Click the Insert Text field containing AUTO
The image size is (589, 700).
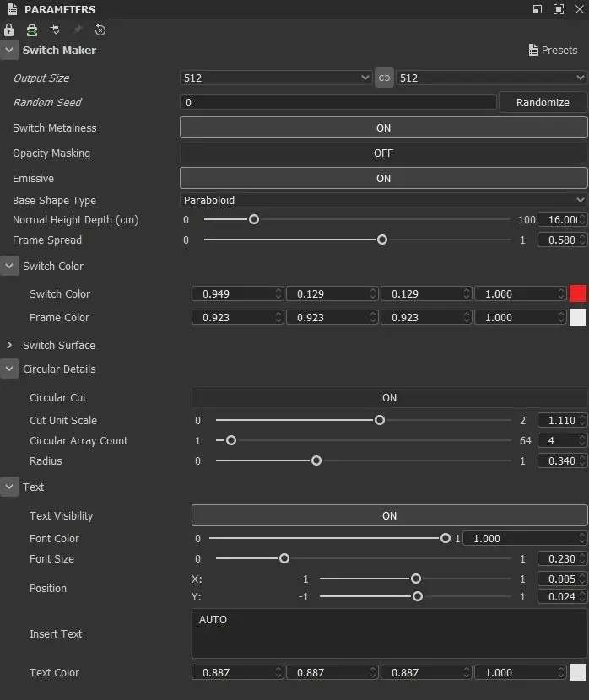389,633
